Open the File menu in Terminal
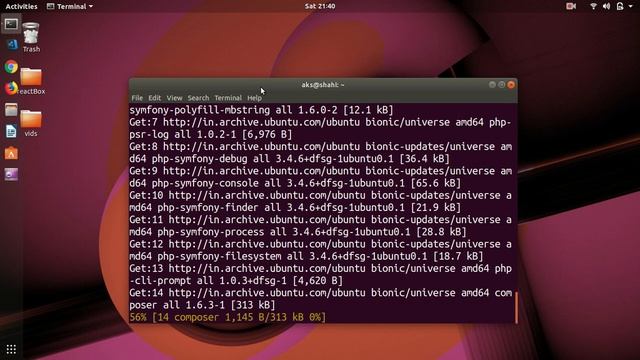The image size is (640, 360). click(137, 98)
